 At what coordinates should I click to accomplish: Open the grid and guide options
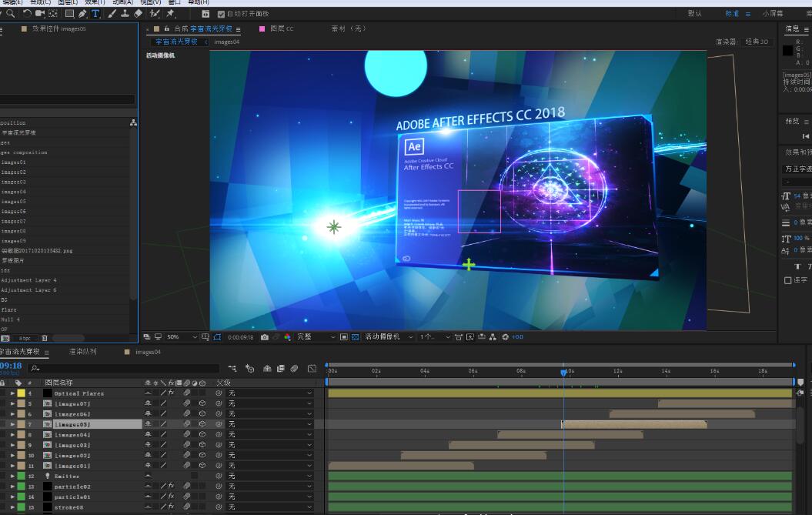pos(206,337)
